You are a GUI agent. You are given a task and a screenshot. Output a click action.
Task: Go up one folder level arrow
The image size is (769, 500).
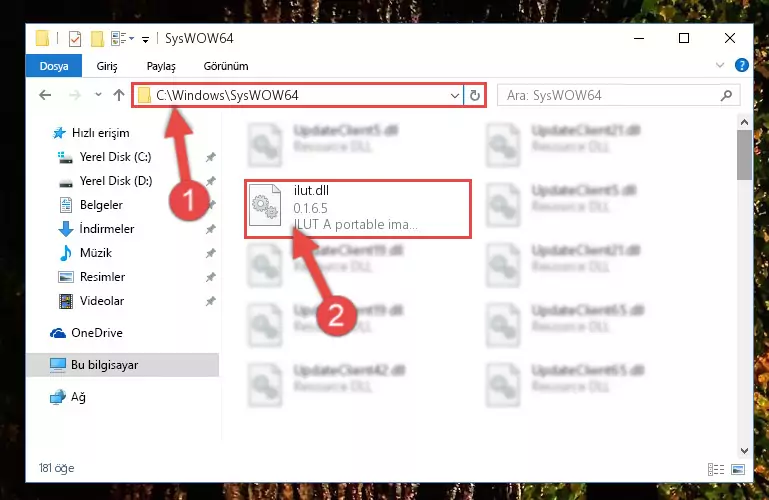point(119,95)
